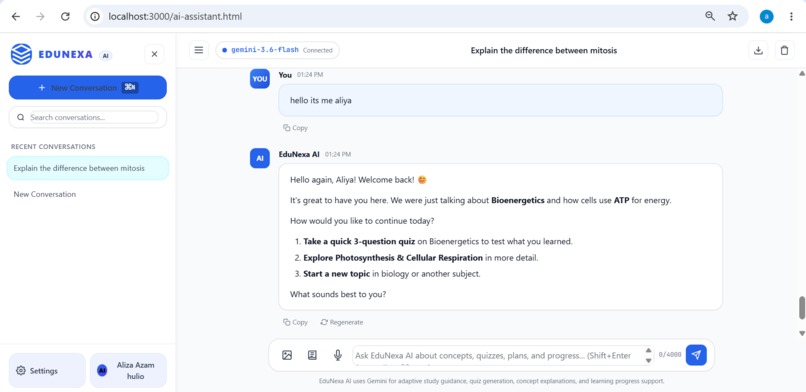Click the clipboard icon in header
The image size is (806, 392).
click(x=784, y=50)
